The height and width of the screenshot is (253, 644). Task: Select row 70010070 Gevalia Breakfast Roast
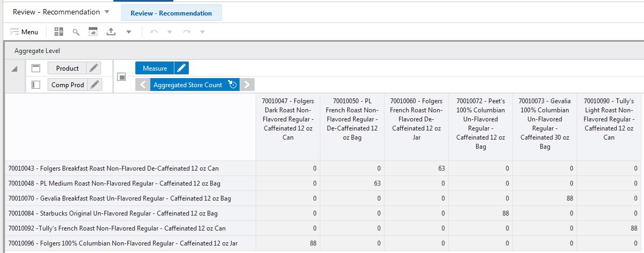coord(131,198)
